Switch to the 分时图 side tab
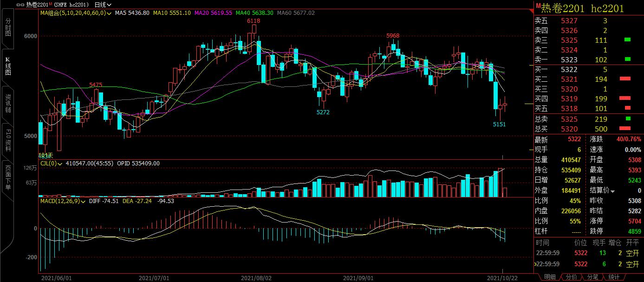 coord(7,27)
